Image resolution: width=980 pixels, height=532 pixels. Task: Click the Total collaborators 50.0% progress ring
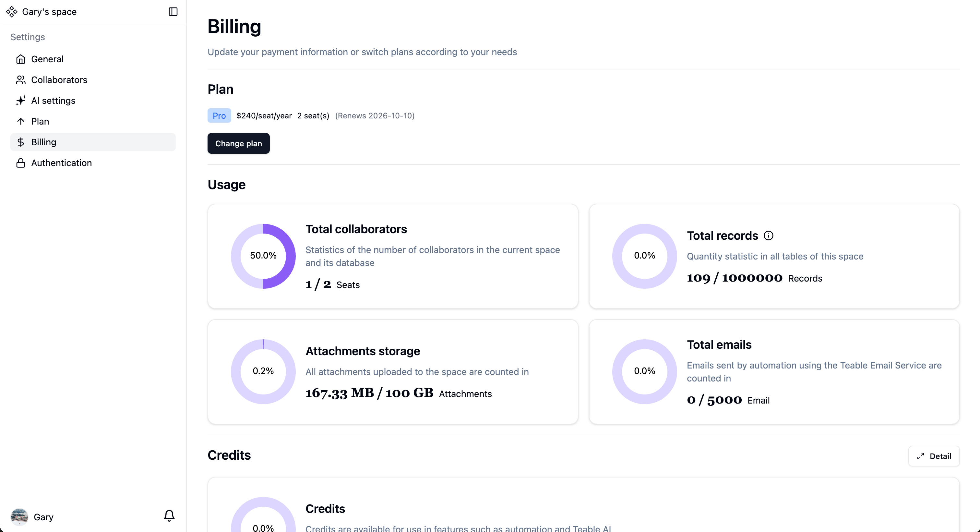click(x=263, y=256)
